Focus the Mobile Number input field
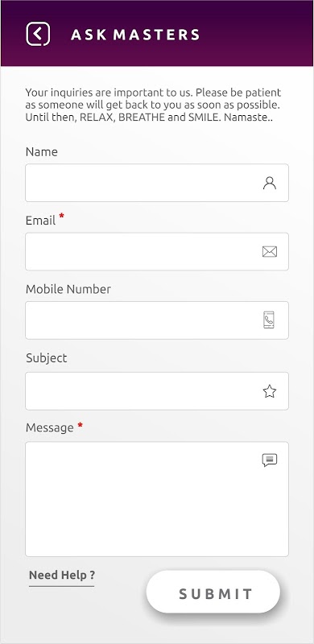The width and height of the screenshot is (314, 644). [157, 320]
